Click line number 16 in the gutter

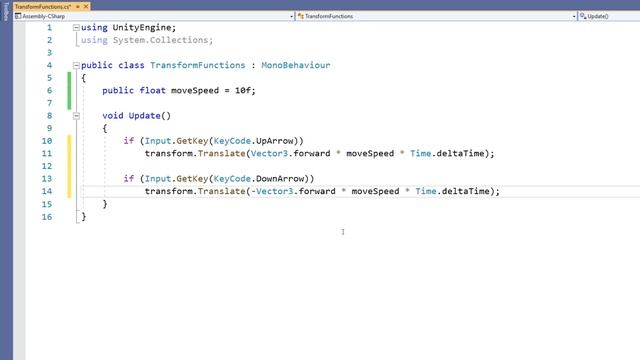pos(47,217)
